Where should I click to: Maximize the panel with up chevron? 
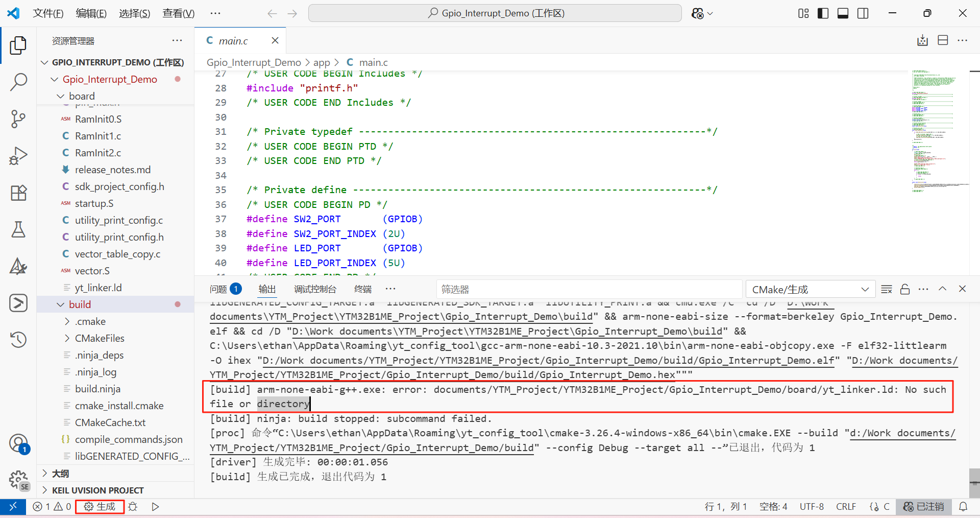943,289
